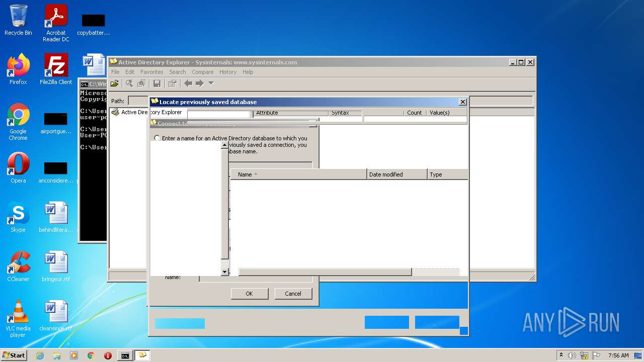Sort file list by Name column
This screenshot has width=644, height=362.
[x=298, y=174]
